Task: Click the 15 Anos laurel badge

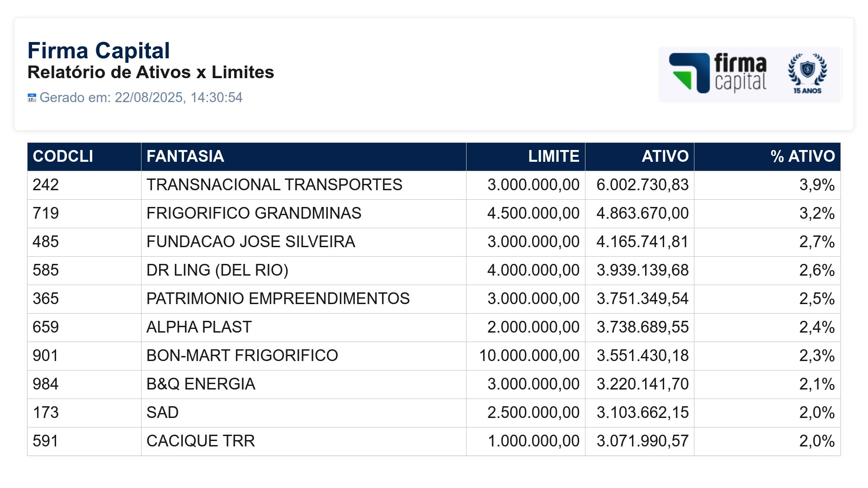Action: pyautogui.click(x=807, y=73)
